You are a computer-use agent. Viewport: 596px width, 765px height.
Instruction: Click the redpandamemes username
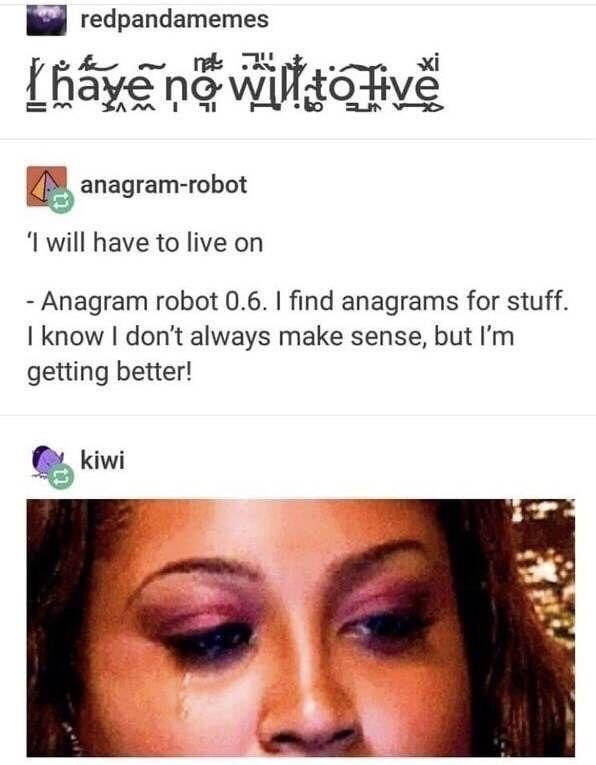(174, 20)
